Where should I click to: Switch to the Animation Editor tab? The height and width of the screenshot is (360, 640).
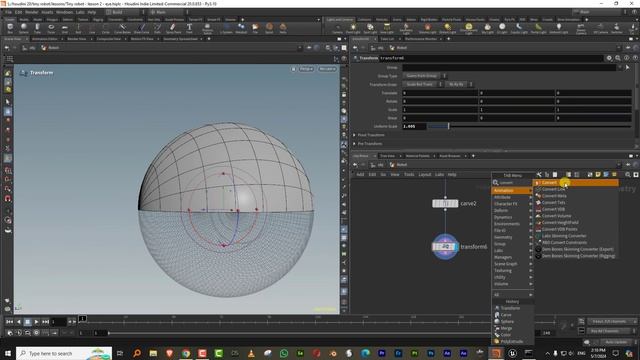coord(44,39)
